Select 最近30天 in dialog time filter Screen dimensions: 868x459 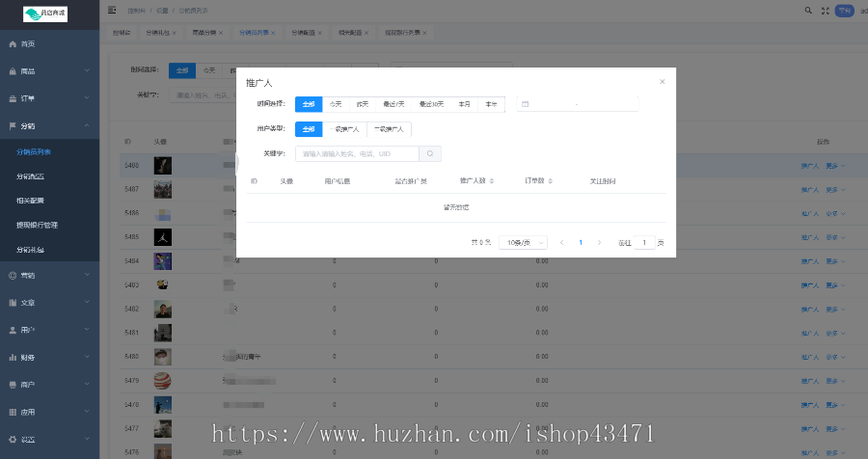pyautogui.click(x=431, y=104)
